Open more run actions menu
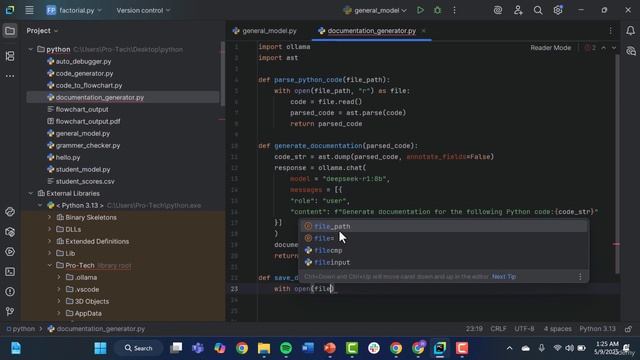The image size is (640, 360). [454, 10]
